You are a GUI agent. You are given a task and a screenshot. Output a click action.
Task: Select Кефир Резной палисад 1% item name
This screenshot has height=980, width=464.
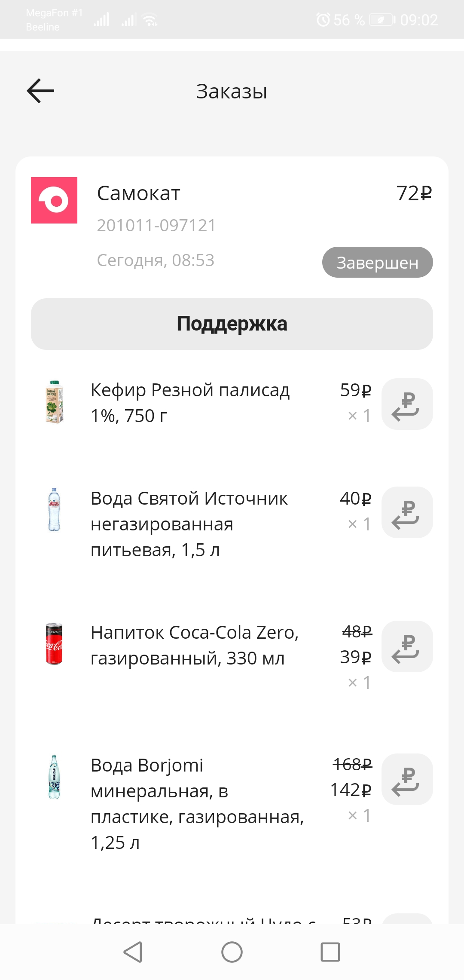coord(190,403)
